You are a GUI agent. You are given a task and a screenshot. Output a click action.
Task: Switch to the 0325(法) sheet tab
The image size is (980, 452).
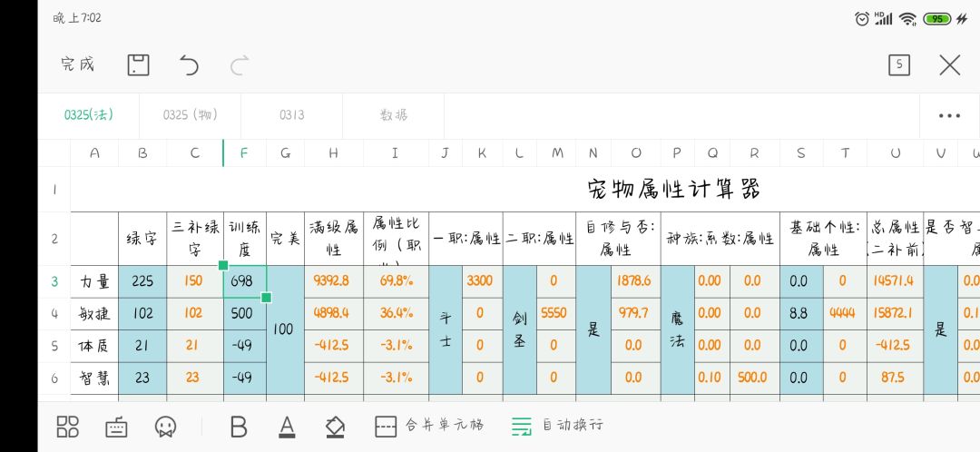(x=89, y=115)
